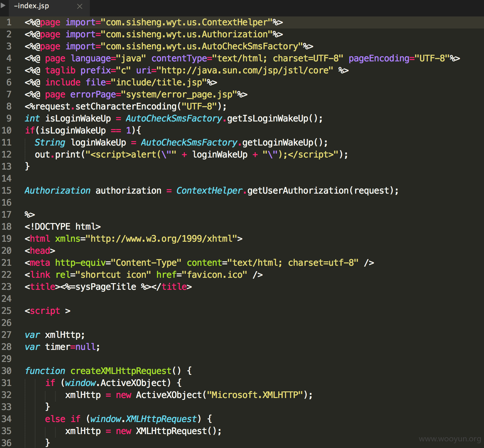Click "timer" variable on line 28
The width and height of the screenshot is (484, 448).
tap(58, 347)
